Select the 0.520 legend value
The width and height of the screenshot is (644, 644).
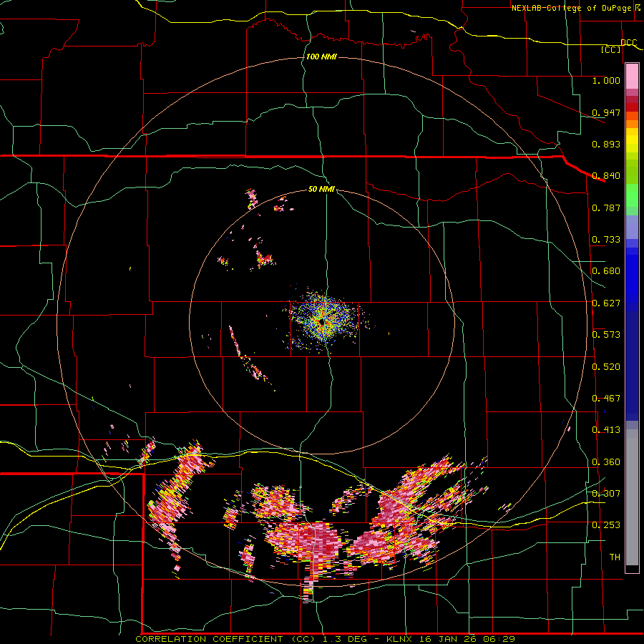point(606,367)
